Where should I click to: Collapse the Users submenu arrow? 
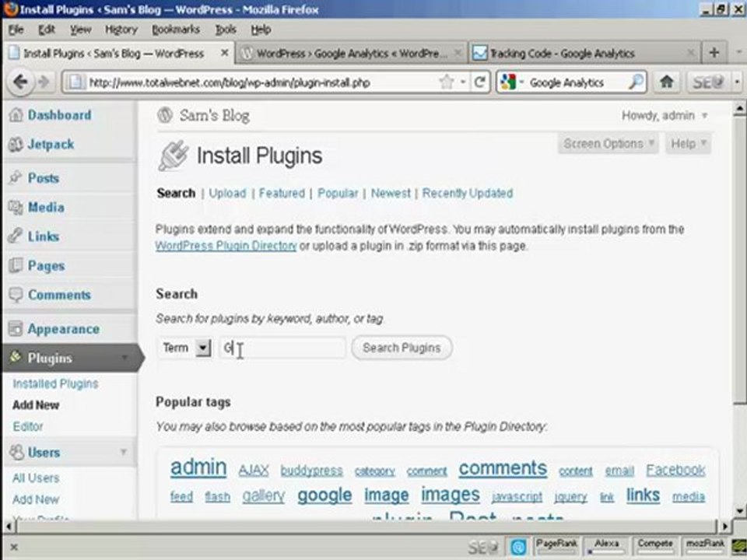click(x=124, y=451)
